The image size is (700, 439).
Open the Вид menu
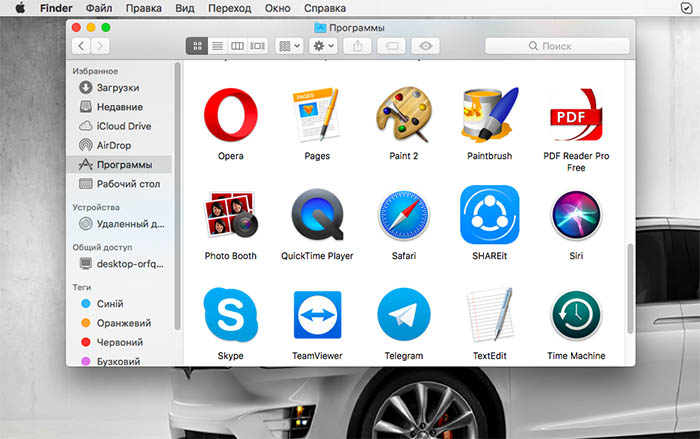[185, 8]
